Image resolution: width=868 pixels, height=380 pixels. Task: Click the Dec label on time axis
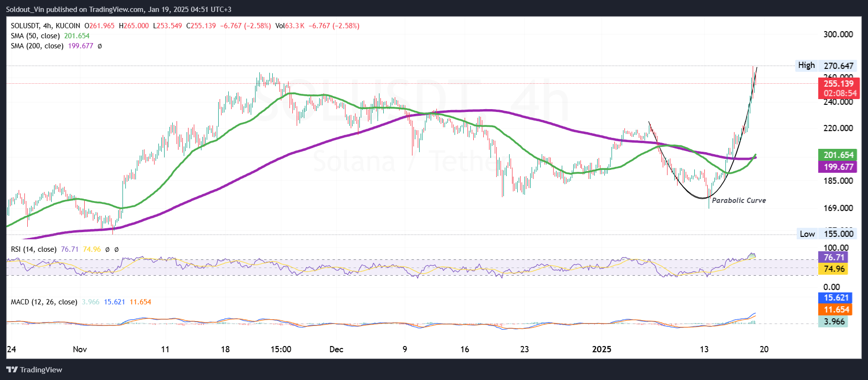pos(336,349)
